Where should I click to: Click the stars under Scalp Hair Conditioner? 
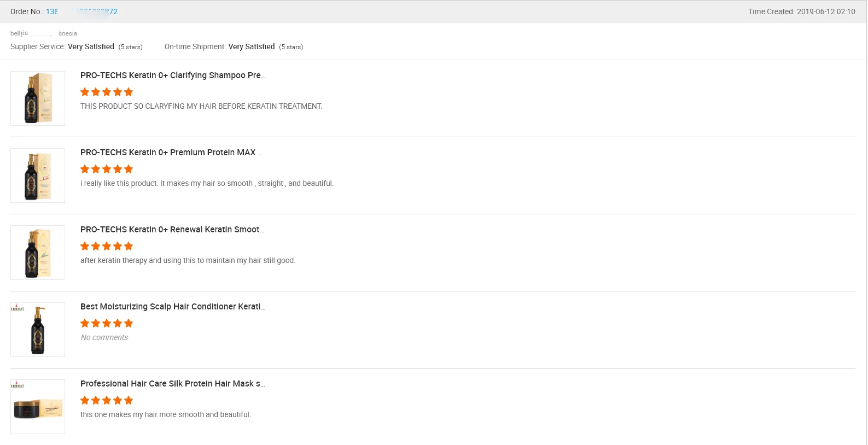107,323
